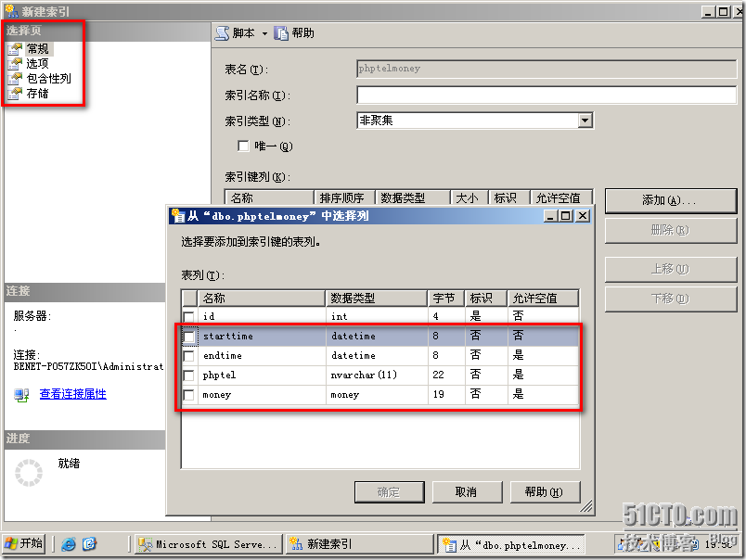
Task: Select the 常规 page icon
Action: (15, 49)
